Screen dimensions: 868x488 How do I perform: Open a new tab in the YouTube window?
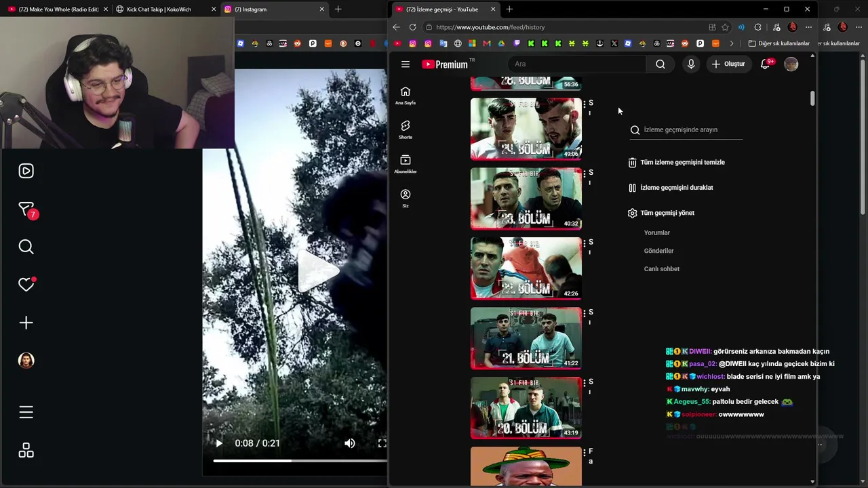[509, 9]
